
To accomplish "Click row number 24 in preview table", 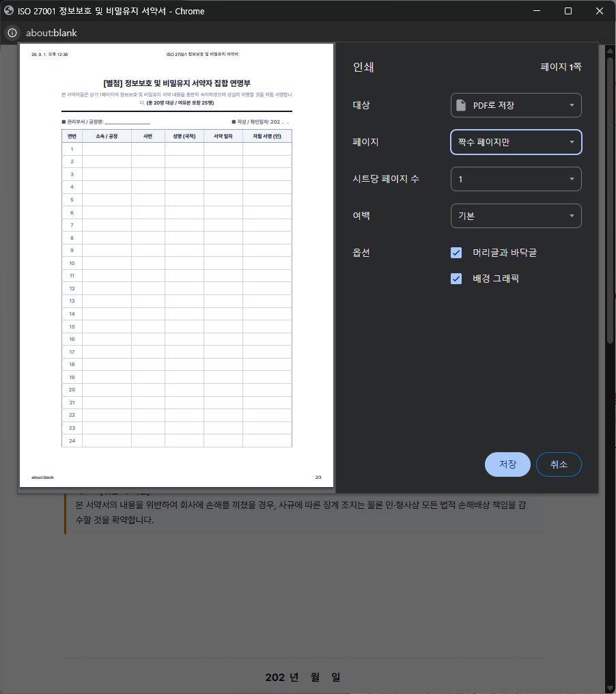I will pos(72,441).
